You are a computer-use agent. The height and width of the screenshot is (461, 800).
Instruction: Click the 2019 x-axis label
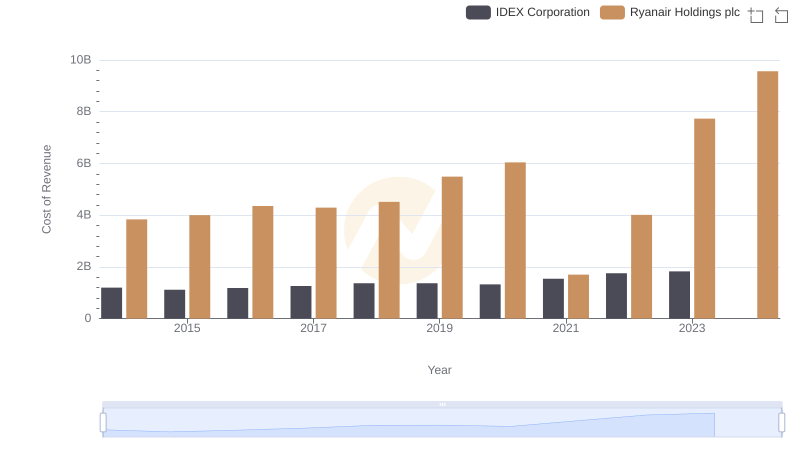(439, 328)
